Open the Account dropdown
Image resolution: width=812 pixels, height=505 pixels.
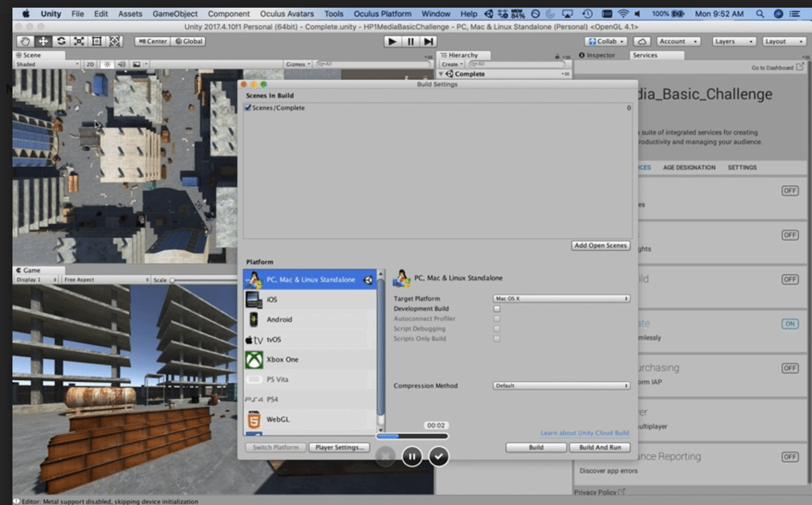pos(679,41)
